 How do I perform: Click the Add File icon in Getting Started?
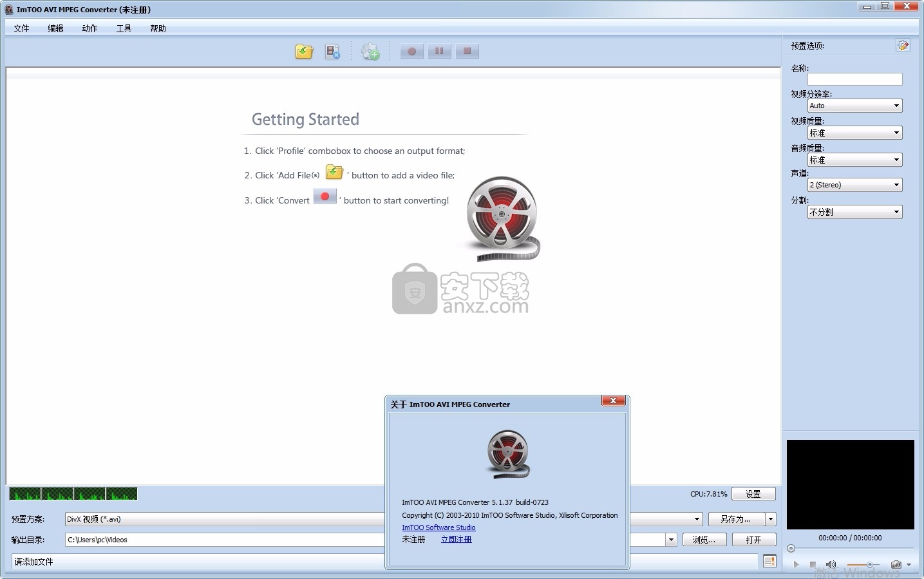(x=334, y=173)
